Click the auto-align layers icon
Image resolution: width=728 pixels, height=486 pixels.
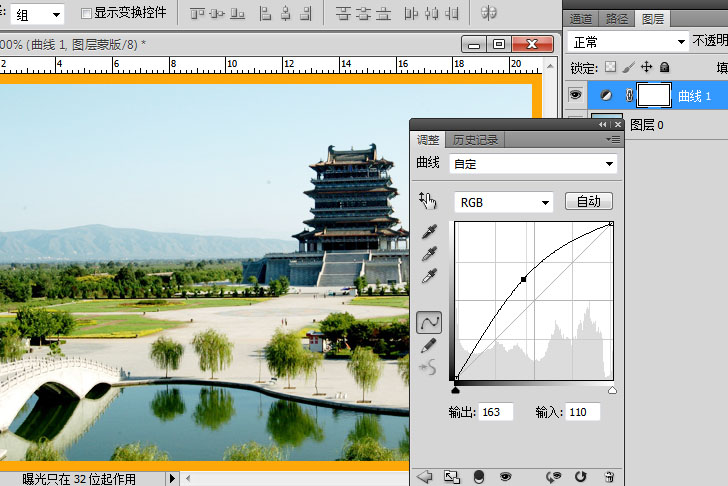488,13
